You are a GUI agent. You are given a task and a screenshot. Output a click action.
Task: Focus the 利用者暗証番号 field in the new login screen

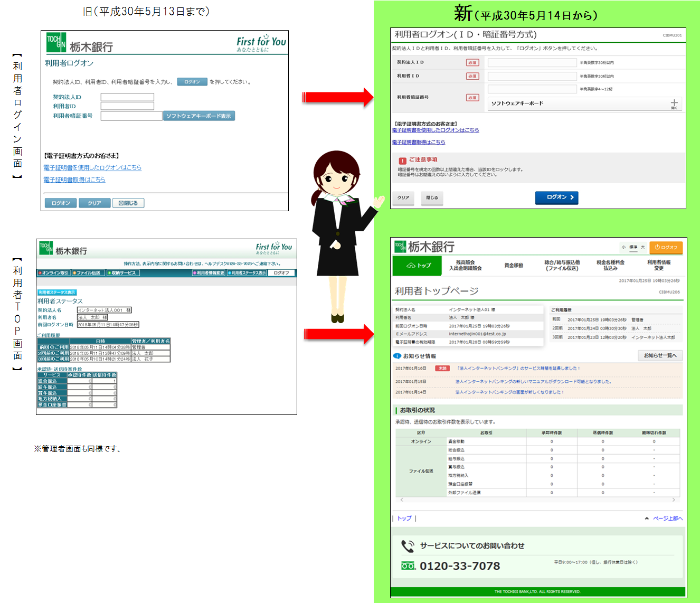pos(532,89)
